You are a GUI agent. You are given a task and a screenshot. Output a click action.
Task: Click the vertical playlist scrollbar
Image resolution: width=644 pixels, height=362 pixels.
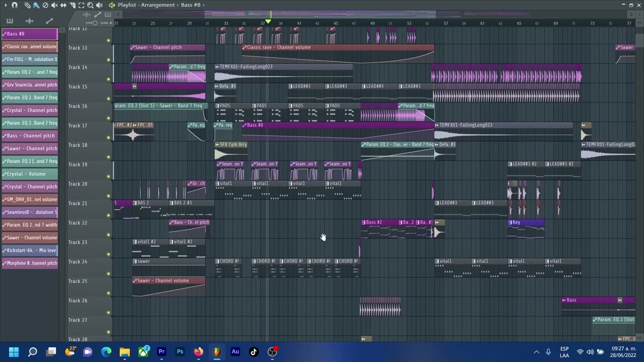639,40
